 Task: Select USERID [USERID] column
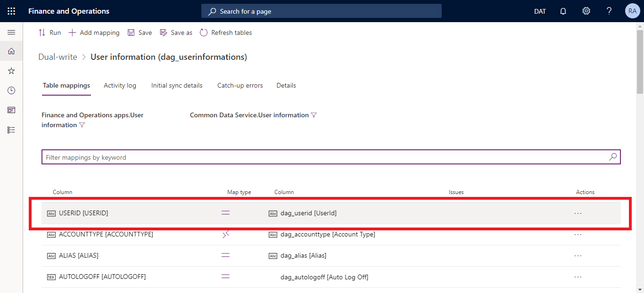coord(83,213)
